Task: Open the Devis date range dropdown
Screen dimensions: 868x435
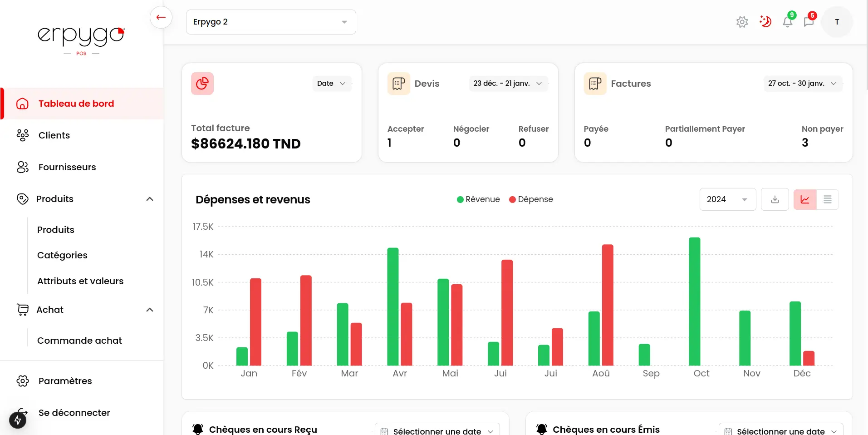Action: click(508, 84)
